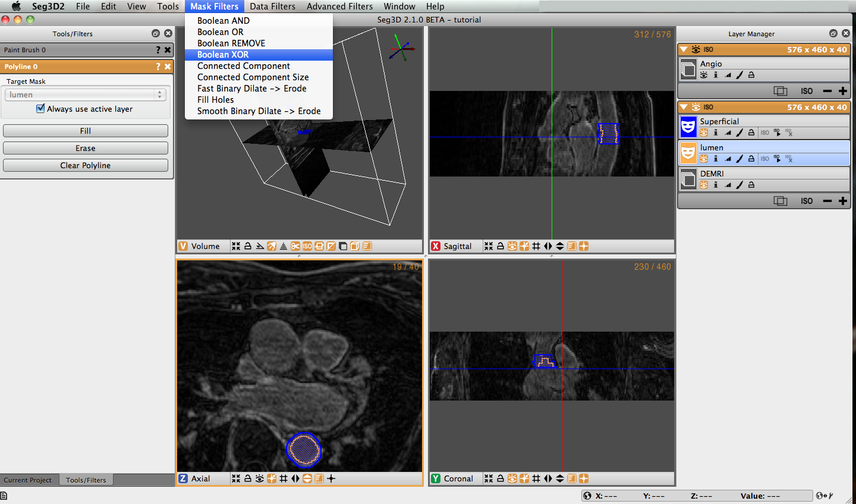Viewport: 856px width, 504px height.
Task: Click the DEMRI data layer thumbnail
Action: (688, 179)
